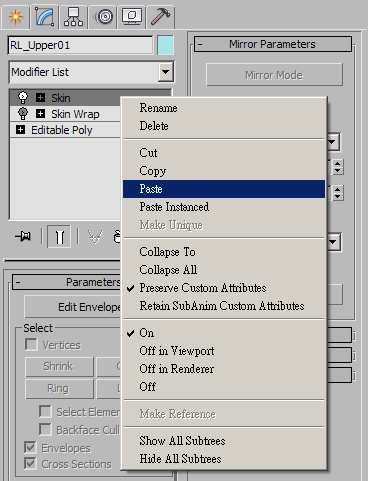The height and width of the screenshot is (481, 368).
Task: Toggle Show End Result button
Action: [x=59, y=237]
